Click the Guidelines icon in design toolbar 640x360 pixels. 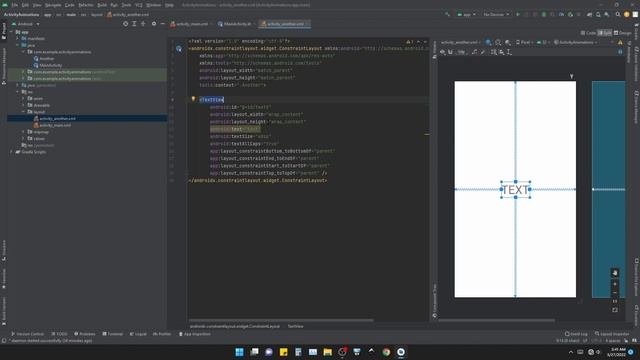point(509,52)
